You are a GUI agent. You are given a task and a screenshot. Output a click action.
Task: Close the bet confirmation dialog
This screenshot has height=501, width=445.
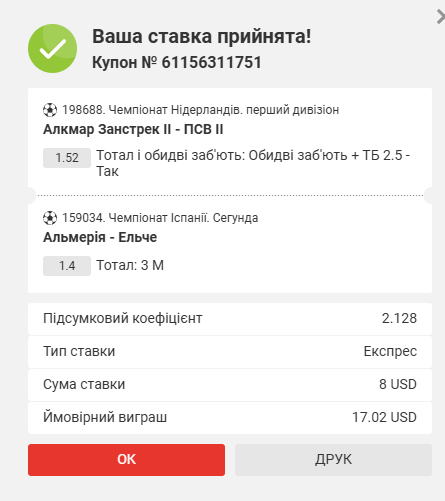click(441, 17)
